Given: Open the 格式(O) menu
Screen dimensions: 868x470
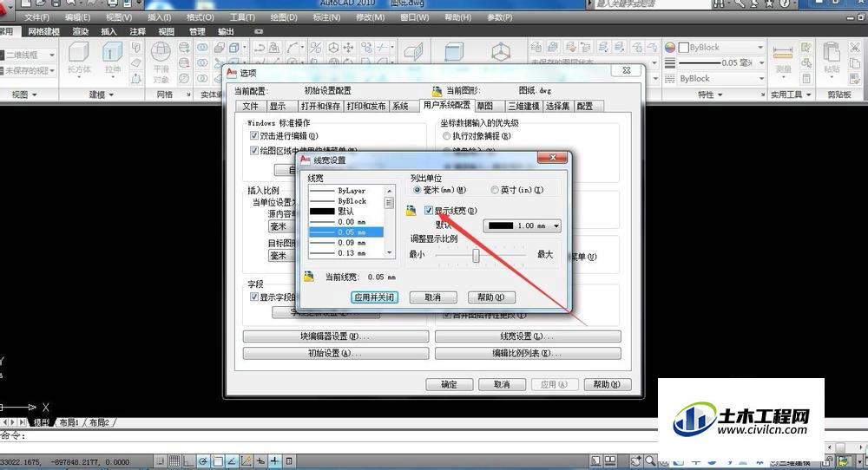Looking at the screenshot, I should coord(200,17).
